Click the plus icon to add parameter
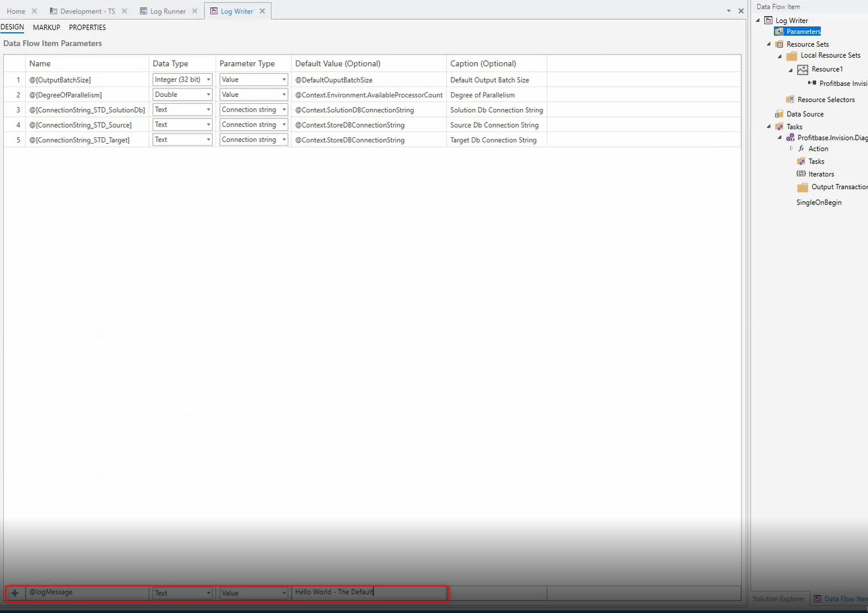This screenshot has width=868, height=613. (x=15, y=593)
